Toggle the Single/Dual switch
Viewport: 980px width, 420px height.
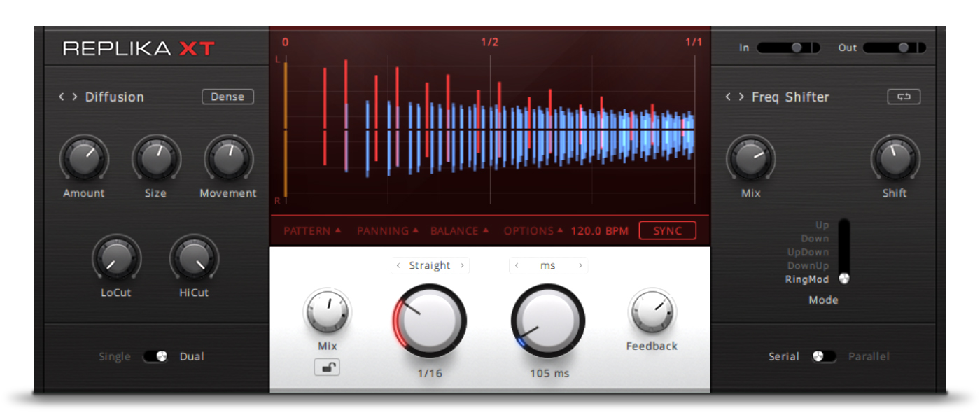pos(155,356)
